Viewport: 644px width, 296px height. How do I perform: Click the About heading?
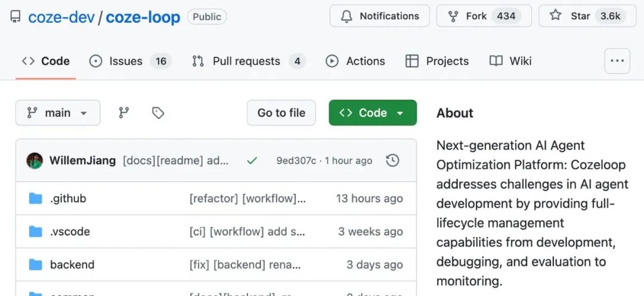tap(454, 113)
